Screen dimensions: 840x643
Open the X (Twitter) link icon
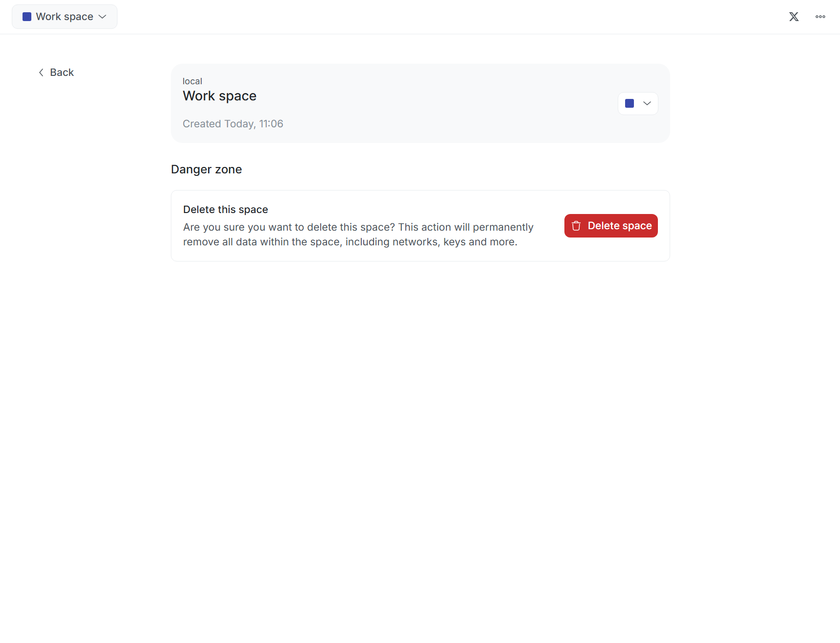click(793, 17)
